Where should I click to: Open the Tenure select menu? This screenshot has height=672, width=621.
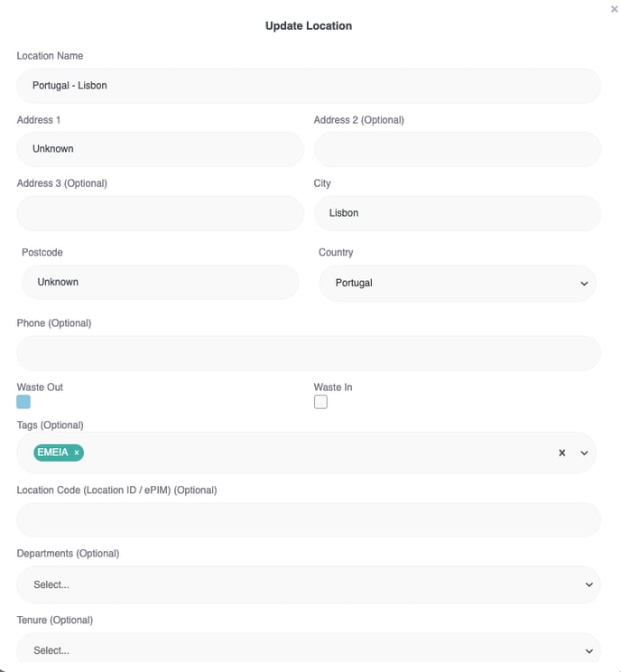309,649
